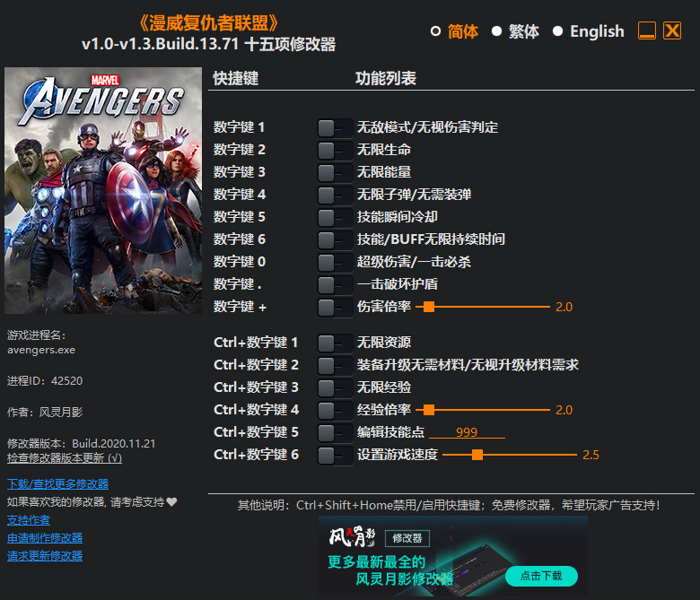Click the 功能列表 column header
The height and width of the screenshot is (600, 700).
(386, 79)
